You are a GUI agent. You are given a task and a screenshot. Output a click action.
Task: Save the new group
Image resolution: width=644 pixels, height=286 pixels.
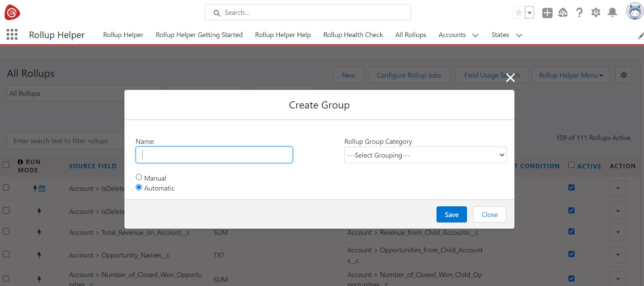point(451,214)
